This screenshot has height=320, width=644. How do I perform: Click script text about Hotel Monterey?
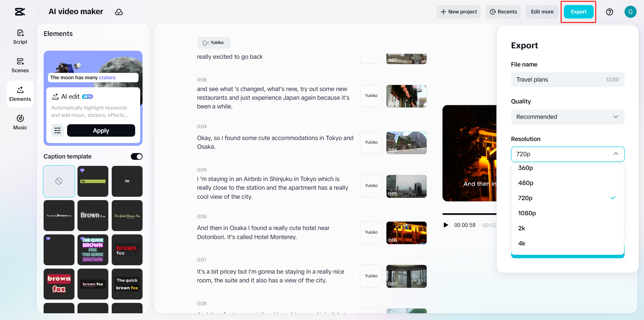263,232
